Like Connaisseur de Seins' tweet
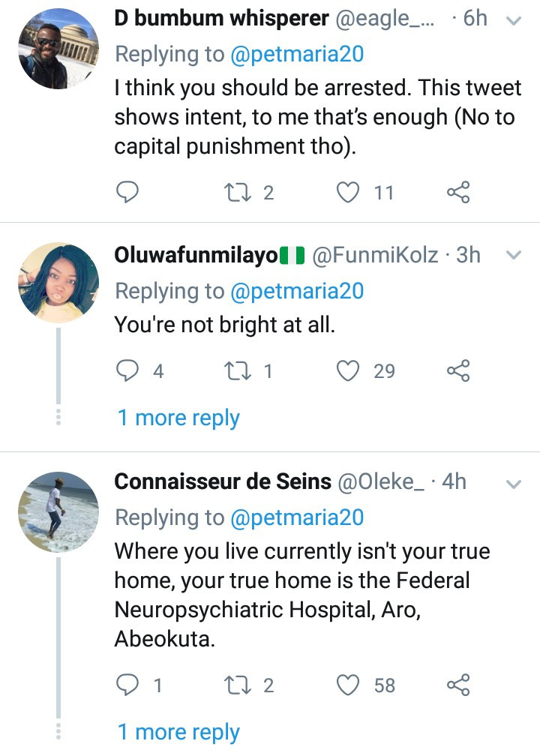Screen dimensions: 540x756 click(x=347, y=685)
